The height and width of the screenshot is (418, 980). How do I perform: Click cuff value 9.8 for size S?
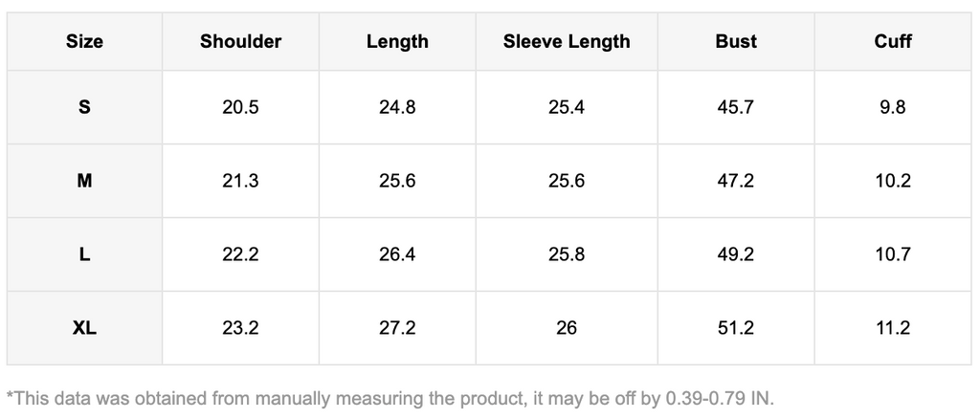pos(893,107)
